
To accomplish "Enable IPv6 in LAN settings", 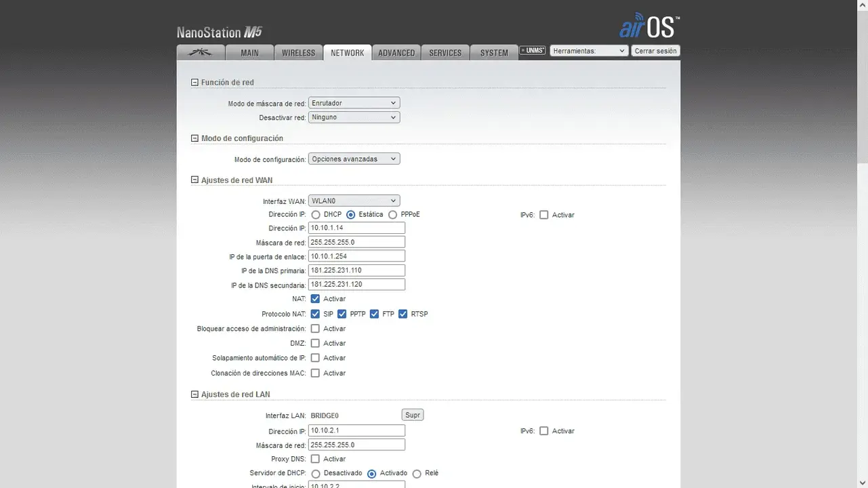I will 543,431.
